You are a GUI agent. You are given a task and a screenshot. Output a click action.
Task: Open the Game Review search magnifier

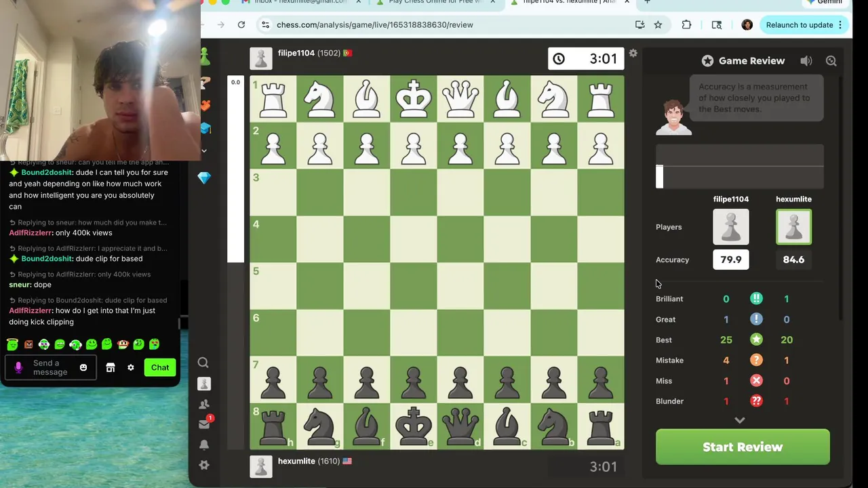[x=831, y=61]
